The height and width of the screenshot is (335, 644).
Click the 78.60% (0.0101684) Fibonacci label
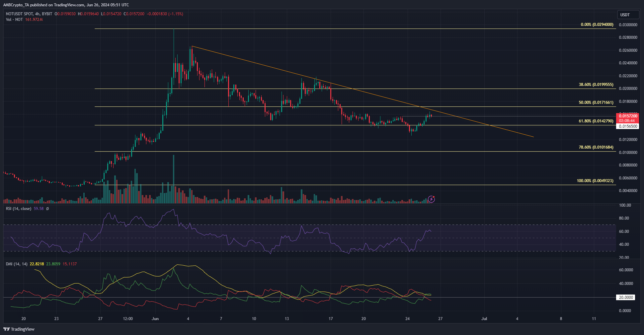596,147
